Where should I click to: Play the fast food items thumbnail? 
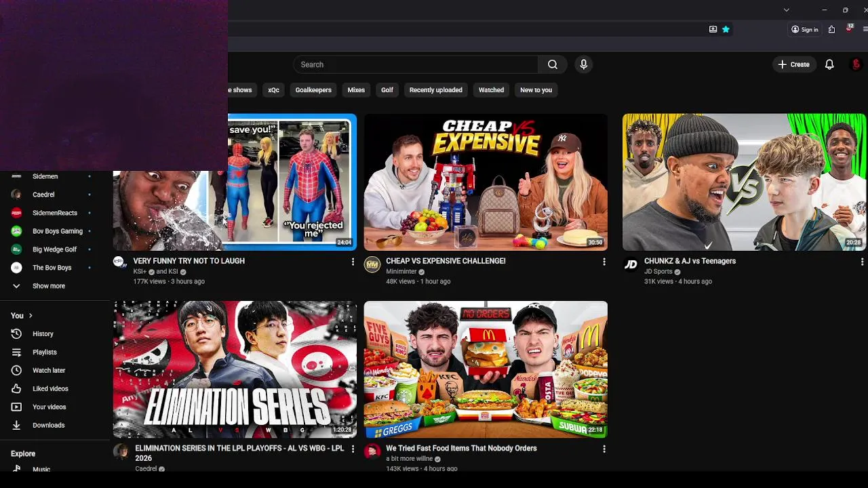click(486, 369)
